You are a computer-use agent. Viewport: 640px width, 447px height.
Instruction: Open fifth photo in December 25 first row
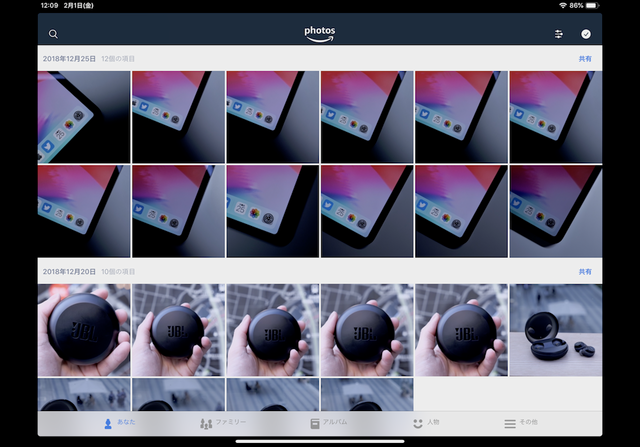(x=461, y=117)
